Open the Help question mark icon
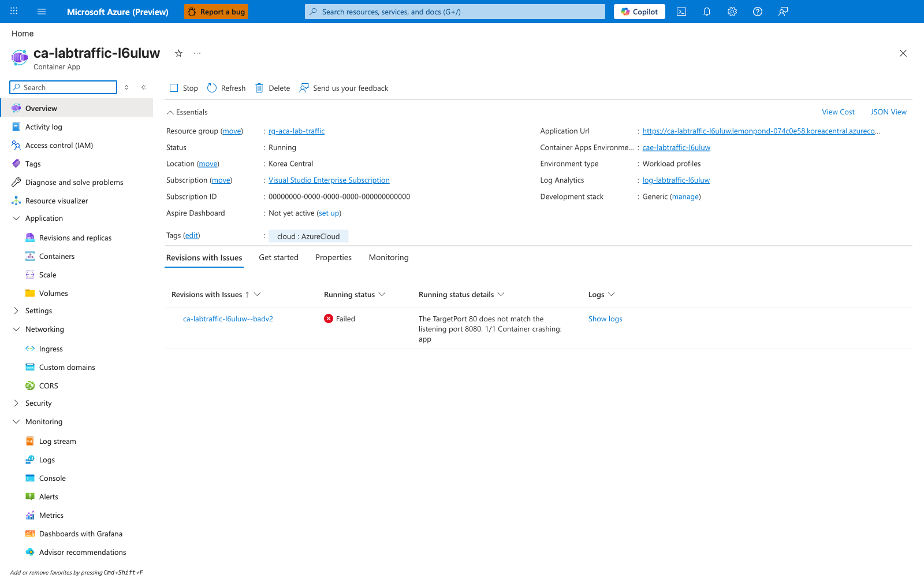924x578 pixels. (x=758, y=12)
